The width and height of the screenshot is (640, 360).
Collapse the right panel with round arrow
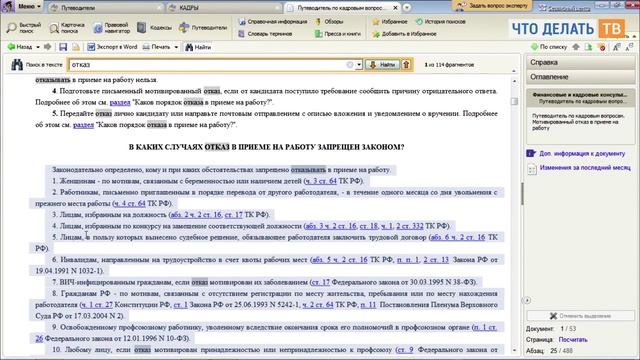pos(527,300)
